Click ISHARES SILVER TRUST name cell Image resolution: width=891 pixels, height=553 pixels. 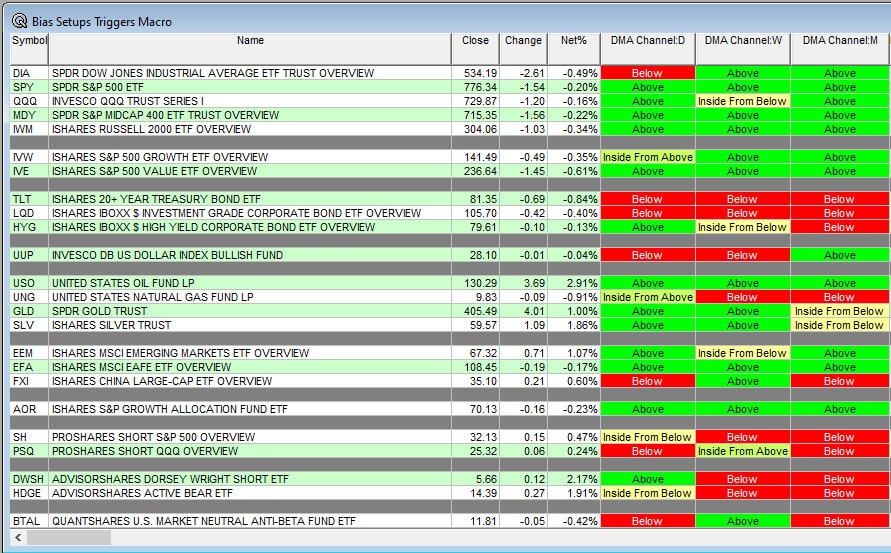point(250,325)
